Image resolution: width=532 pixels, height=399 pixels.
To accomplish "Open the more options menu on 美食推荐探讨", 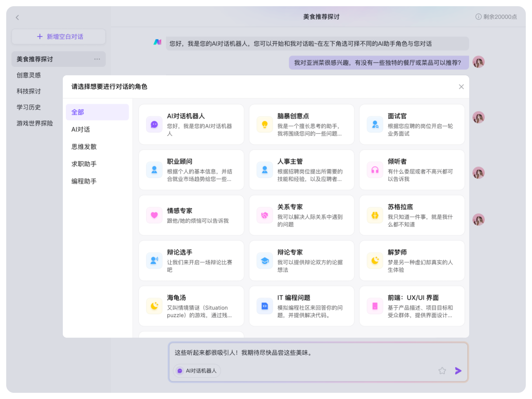I will 97,59.
